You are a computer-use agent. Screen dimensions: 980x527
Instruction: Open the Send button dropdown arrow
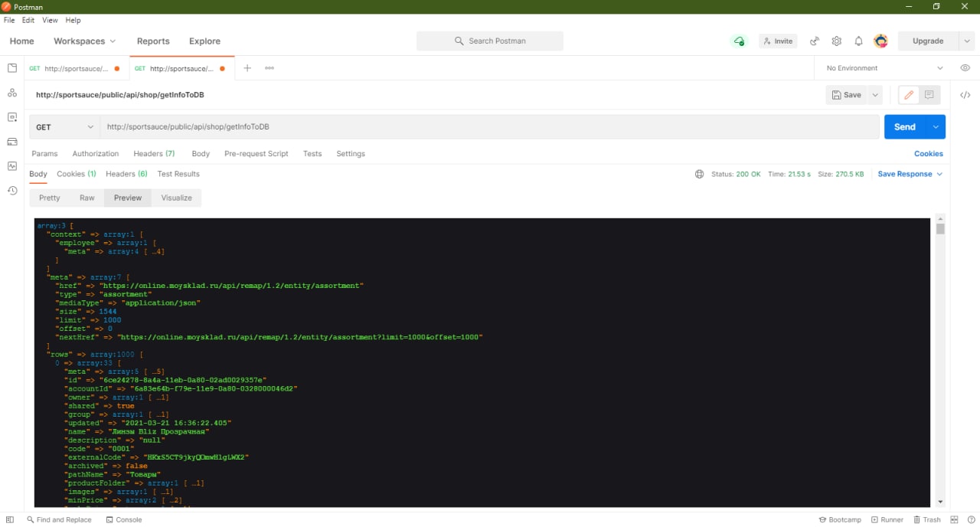coord(936,127)
